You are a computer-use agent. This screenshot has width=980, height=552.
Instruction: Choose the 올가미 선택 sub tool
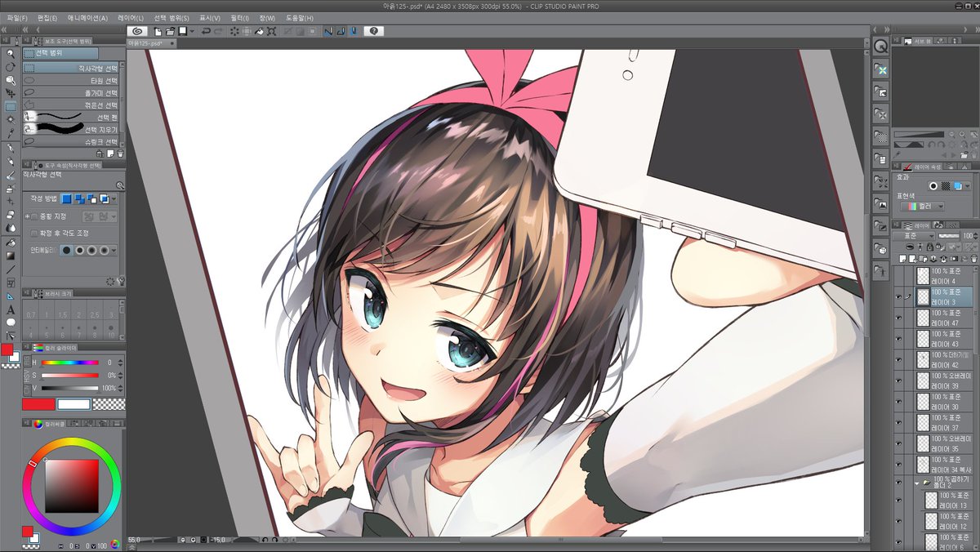point(72,93)
